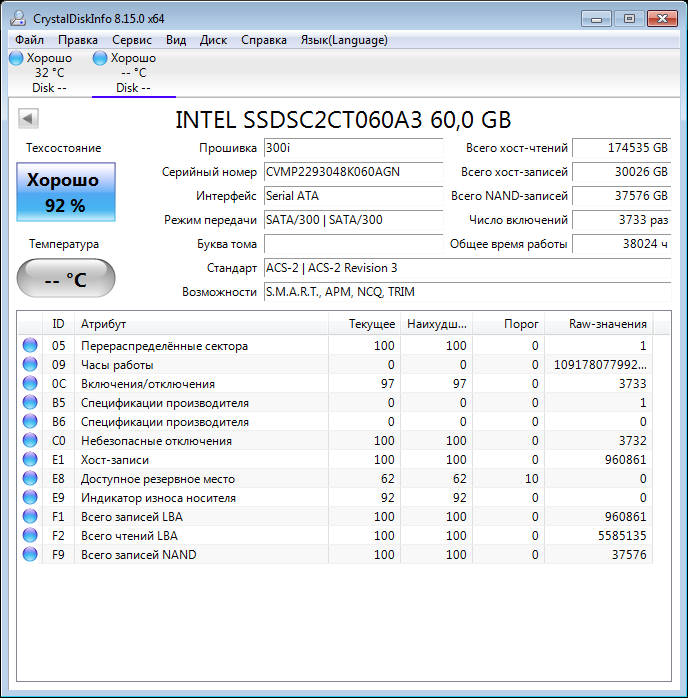Click the total work time value 38024 ч
688x698 pixels.
coord(621,244)
